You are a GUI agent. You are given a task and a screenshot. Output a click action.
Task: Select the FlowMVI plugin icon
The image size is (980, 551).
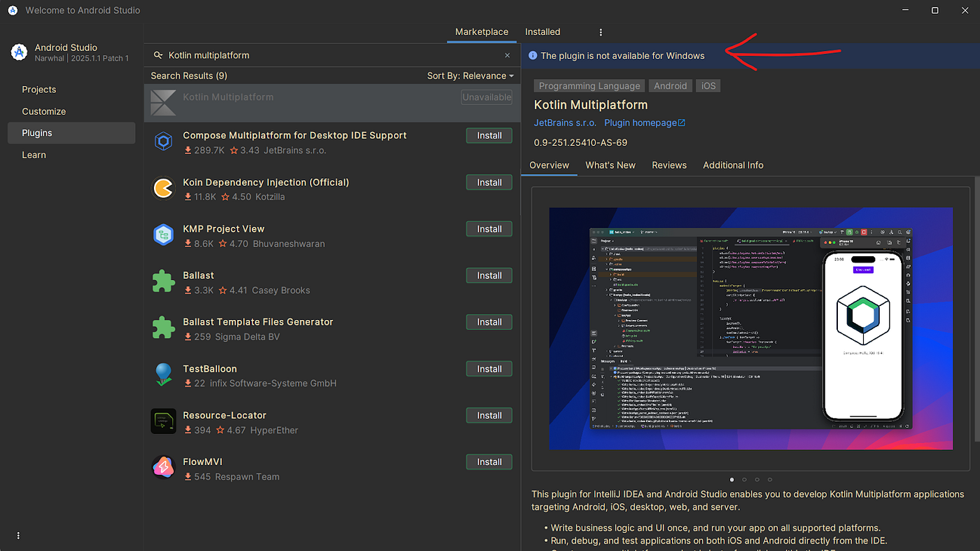click(163, 468)
